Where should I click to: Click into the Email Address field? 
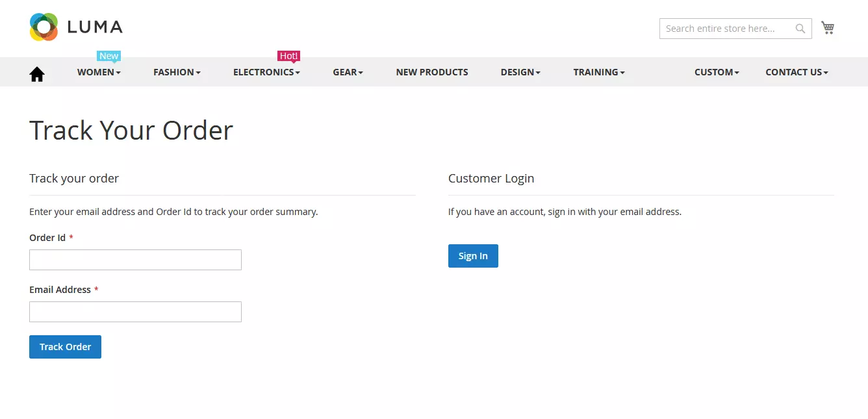135,312
